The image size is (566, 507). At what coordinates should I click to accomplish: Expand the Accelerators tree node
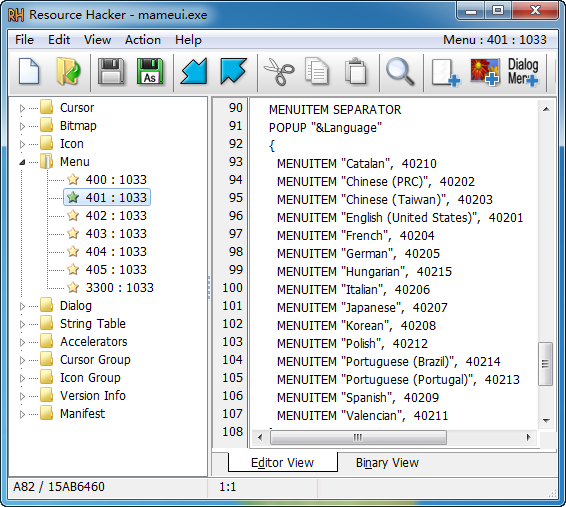(x=22, y=342)
